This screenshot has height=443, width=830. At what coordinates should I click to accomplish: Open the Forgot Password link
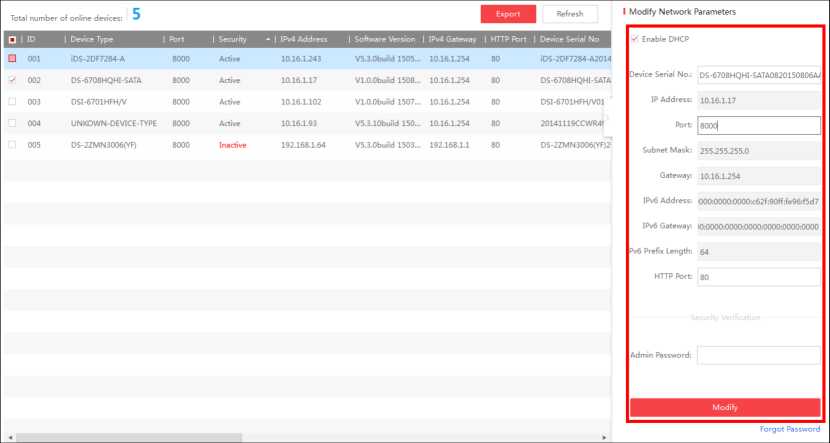790,429
